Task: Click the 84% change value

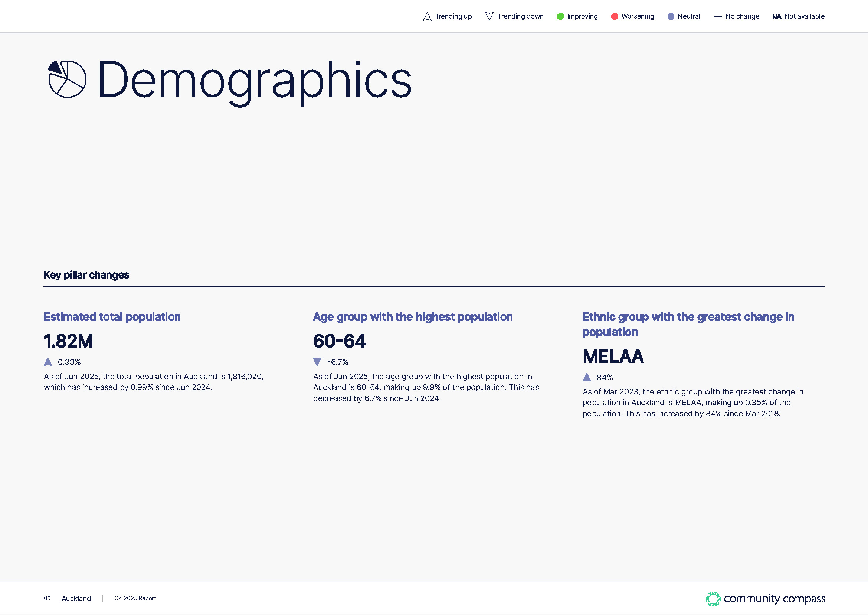Action: 605,378
